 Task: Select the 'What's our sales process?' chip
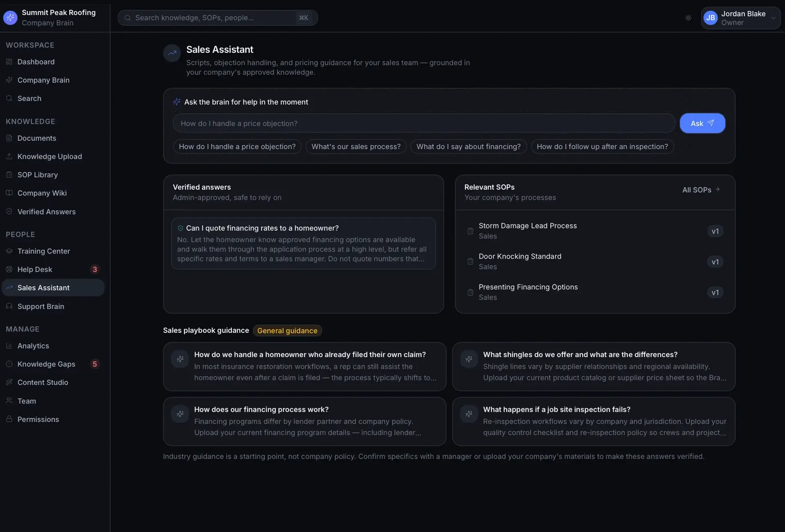point(356,146)
